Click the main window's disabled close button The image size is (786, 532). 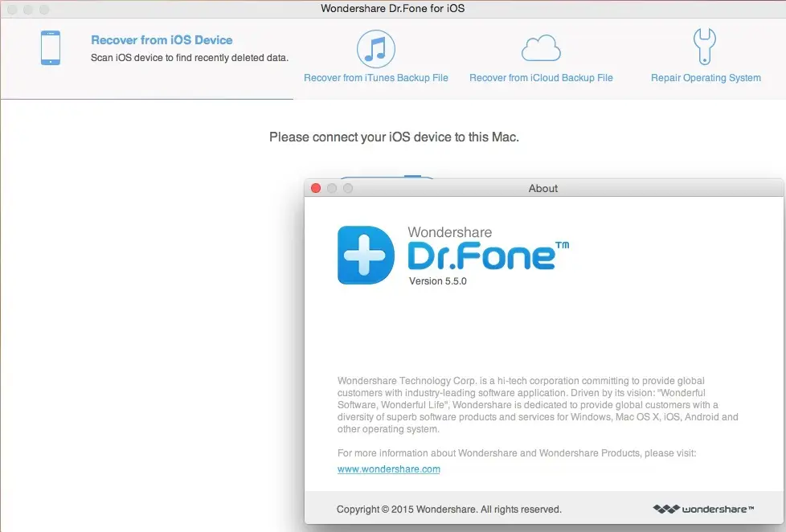coord(12,10)
